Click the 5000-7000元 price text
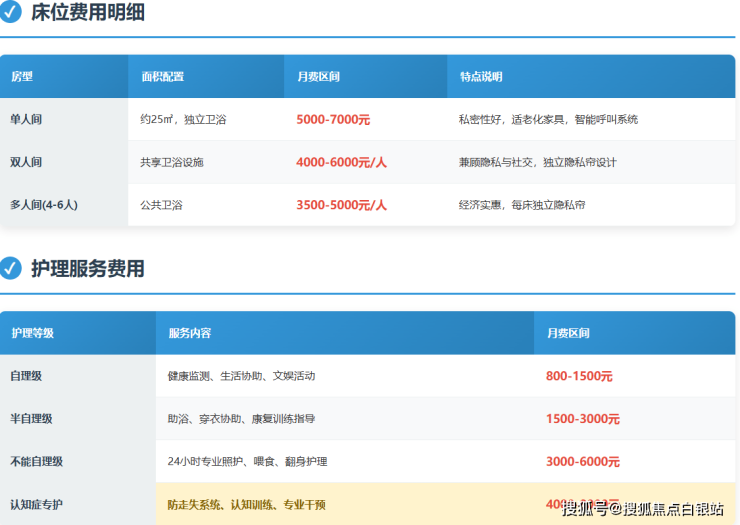Image resolution: width=740 pixels, height=525 pixels. click(x=333, y=120)
